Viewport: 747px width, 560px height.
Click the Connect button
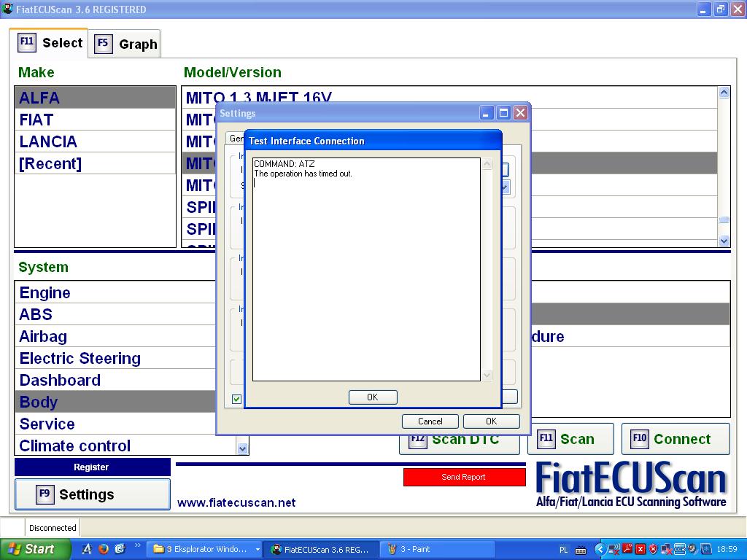[676, 438]
